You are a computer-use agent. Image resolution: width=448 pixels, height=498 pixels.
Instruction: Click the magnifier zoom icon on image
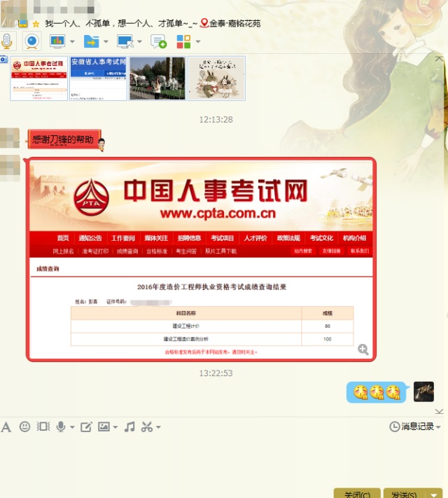363,350
